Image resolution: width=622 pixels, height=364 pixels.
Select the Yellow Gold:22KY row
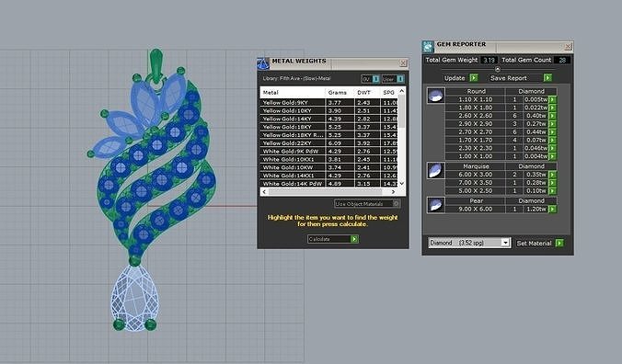point(328,143)
